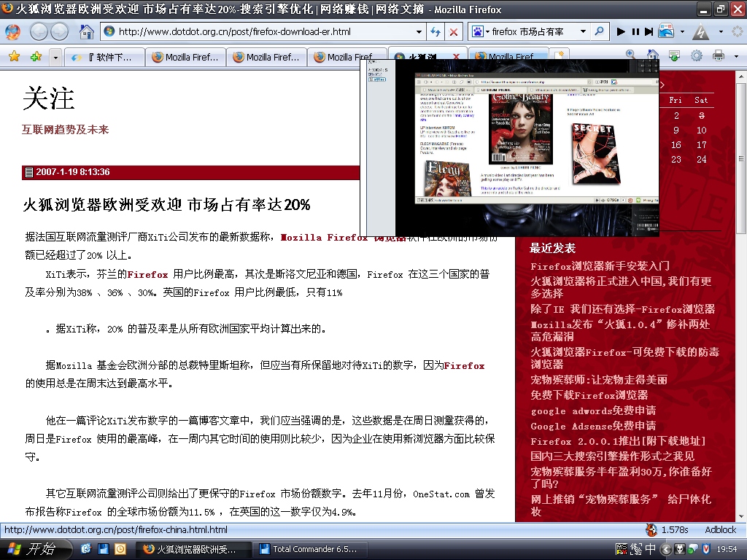
Task: Switch to Total Commander 6.5 taskbar button
Action: [311, 549]
